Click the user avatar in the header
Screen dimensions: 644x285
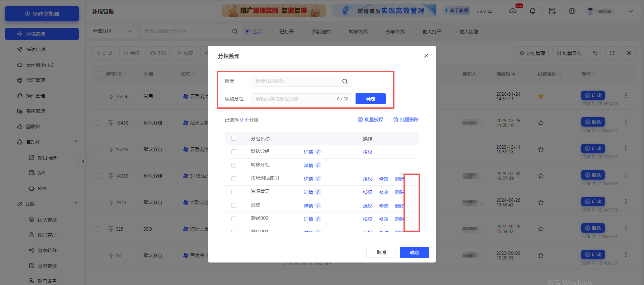point(590,11)
